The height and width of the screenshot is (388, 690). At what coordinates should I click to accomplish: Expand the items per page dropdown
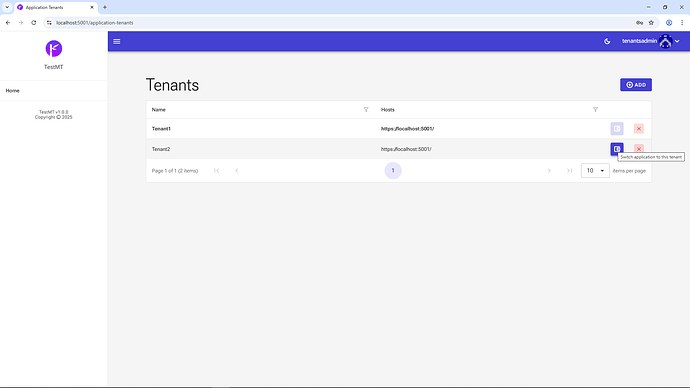pos(595,171)
